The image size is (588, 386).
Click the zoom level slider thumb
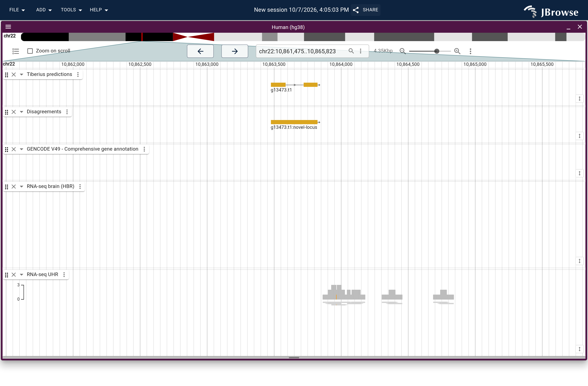(x=437, y=51)
